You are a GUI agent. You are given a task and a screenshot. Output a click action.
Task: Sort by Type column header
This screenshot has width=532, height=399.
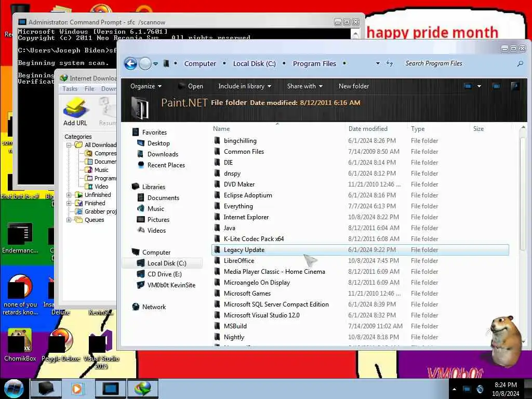[418, 129]
